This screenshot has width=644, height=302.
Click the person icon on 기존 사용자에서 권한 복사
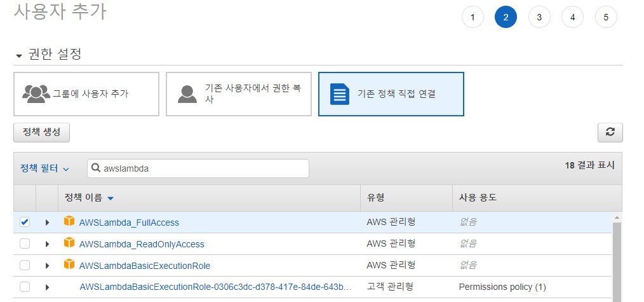187,94
